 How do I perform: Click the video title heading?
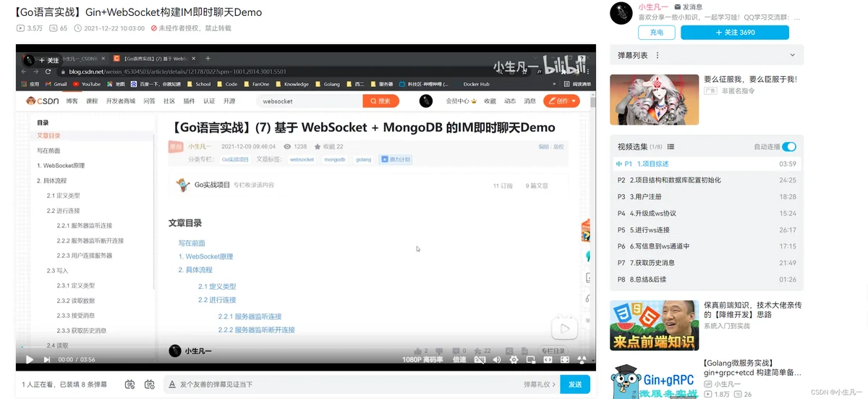coord(138,12)
